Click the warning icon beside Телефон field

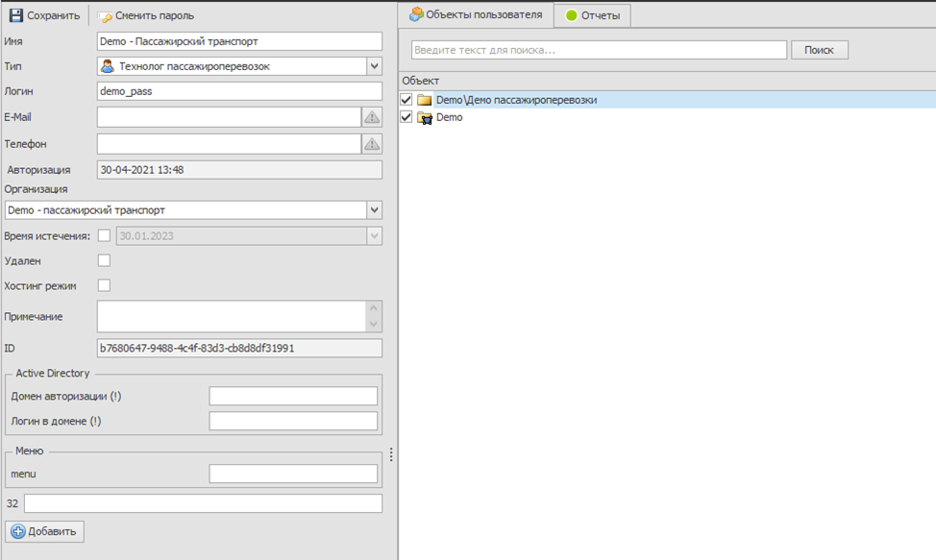click(x=372, y=144)
